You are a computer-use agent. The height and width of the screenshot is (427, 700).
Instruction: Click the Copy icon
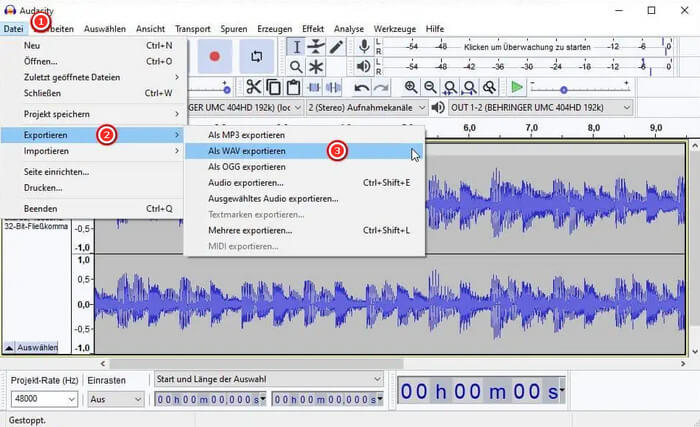(273, 87)
